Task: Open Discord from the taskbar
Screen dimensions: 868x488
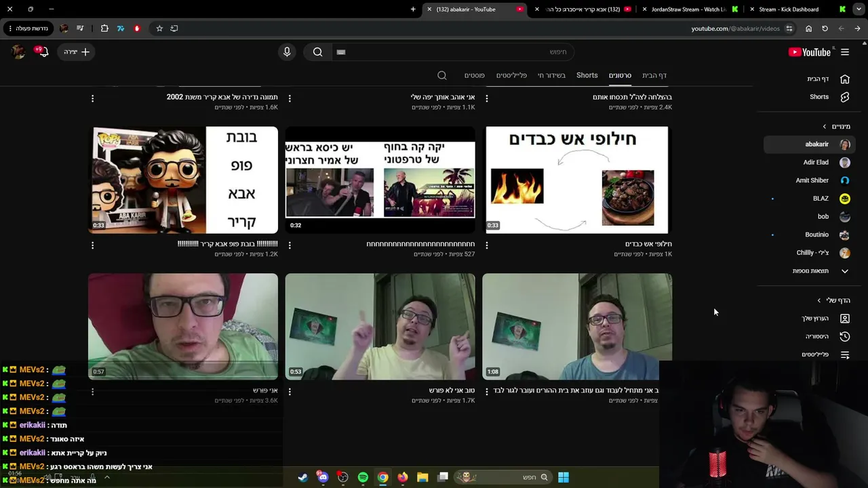Action: coord(323,477)
